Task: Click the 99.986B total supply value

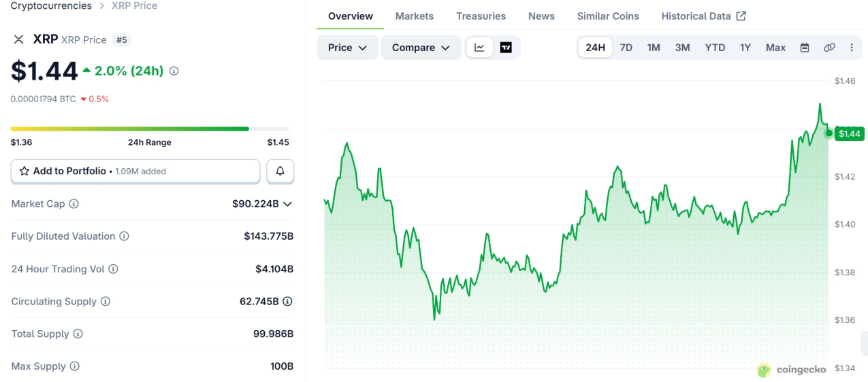Action: (x=273, y=334)
